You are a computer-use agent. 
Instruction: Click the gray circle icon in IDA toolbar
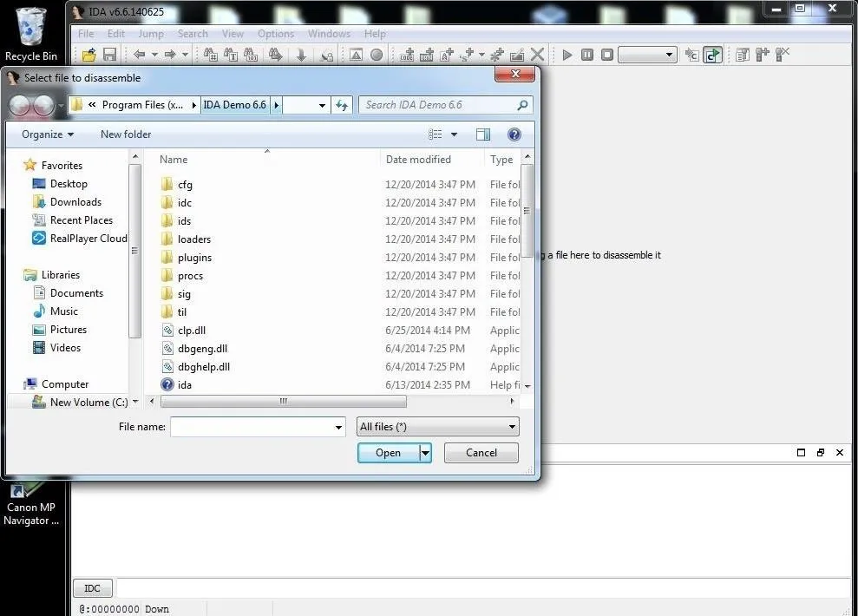coord(377,55)
